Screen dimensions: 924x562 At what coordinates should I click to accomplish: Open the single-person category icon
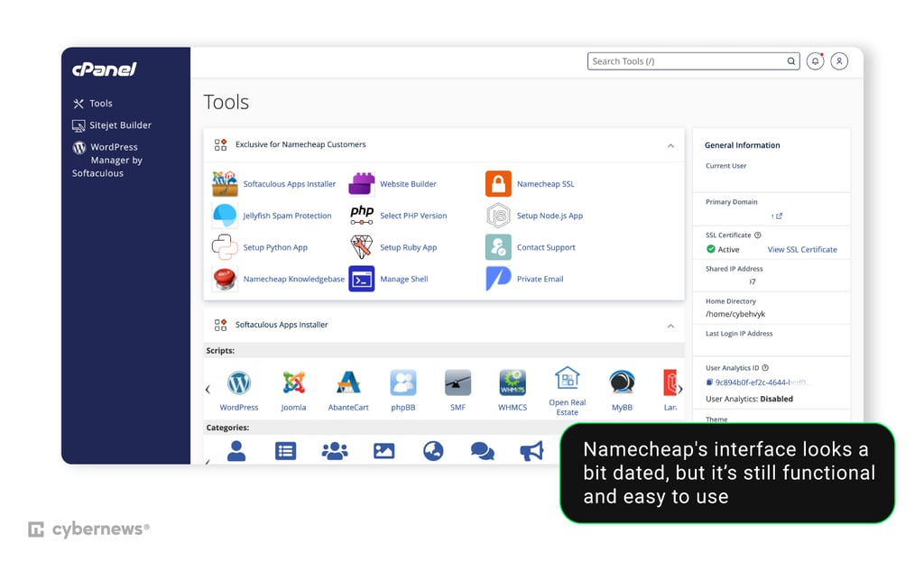(236, 451)
